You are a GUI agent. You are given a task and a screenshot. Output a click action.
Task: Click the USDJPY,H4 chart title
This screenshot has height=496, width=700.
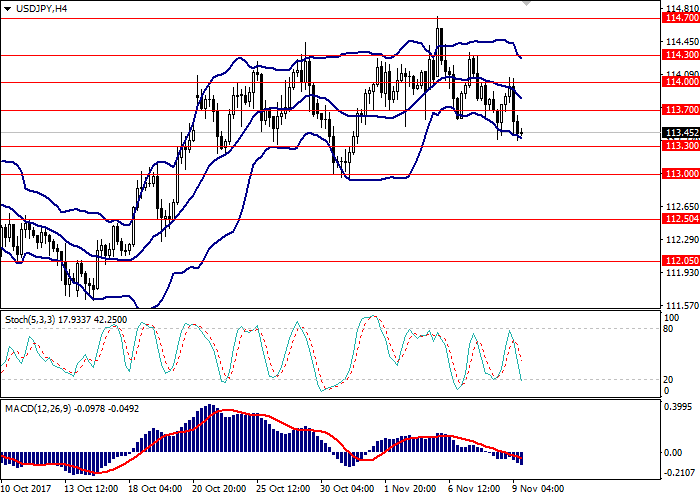[x=33, y=8]
